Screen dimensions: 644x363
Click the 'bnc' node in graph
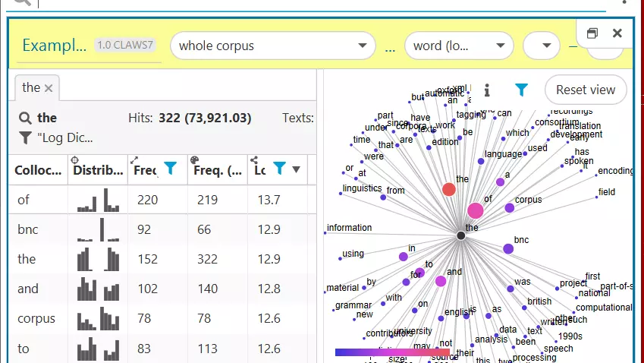pos(508,249)
